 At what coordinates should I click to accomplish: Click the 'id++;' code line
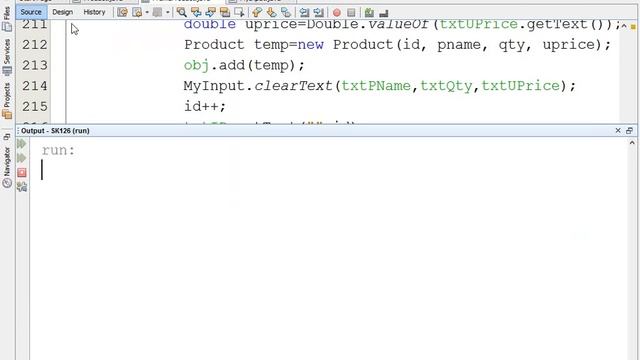(205, 107)
